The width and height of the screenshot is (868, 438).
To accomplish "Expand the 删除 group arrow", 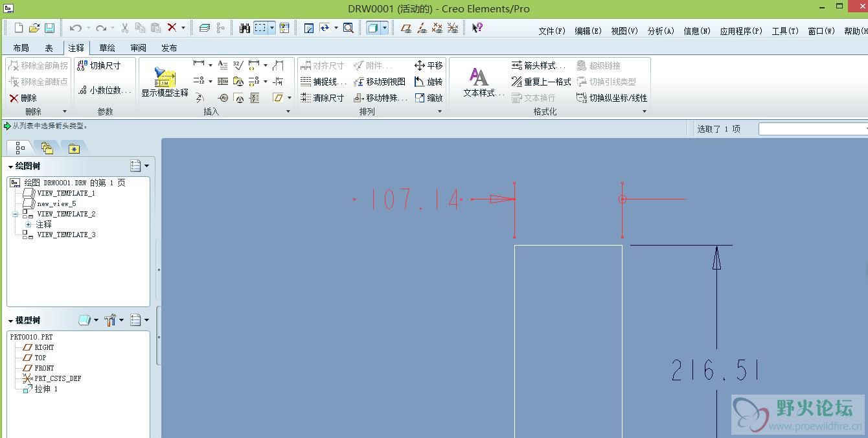I will pos(64,111).
